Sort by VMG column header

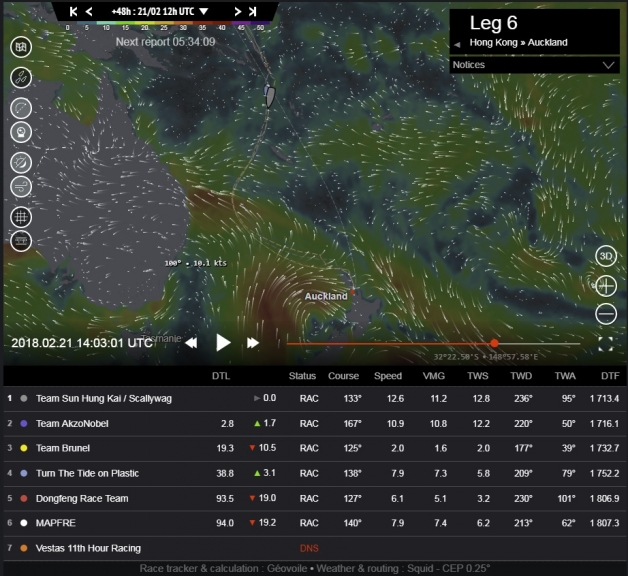click(x=434, y=376)
